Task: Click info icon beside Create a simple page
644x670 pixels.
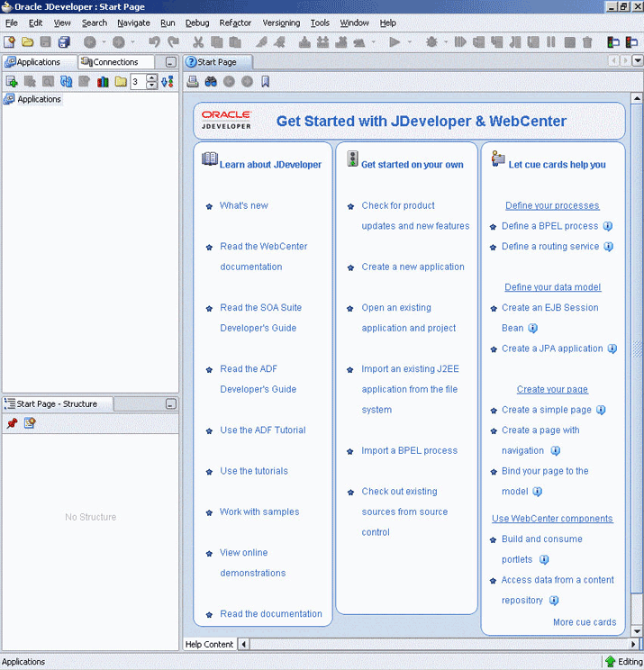Action: tap(601, 410)
